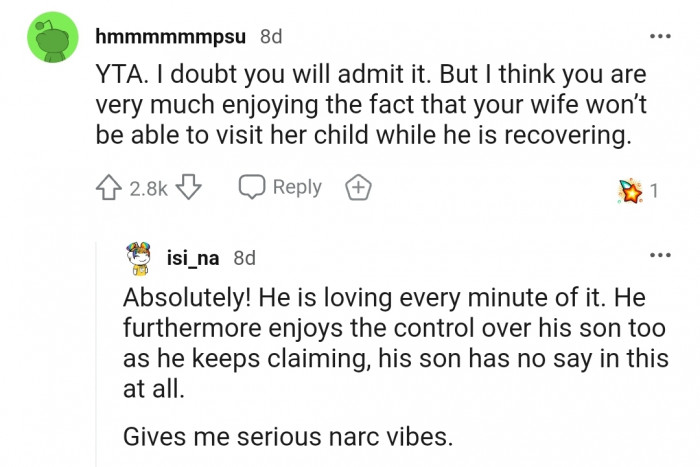Click the award badge icon
The height and width of the screenshot is (467, 700).
pos(629,190)
